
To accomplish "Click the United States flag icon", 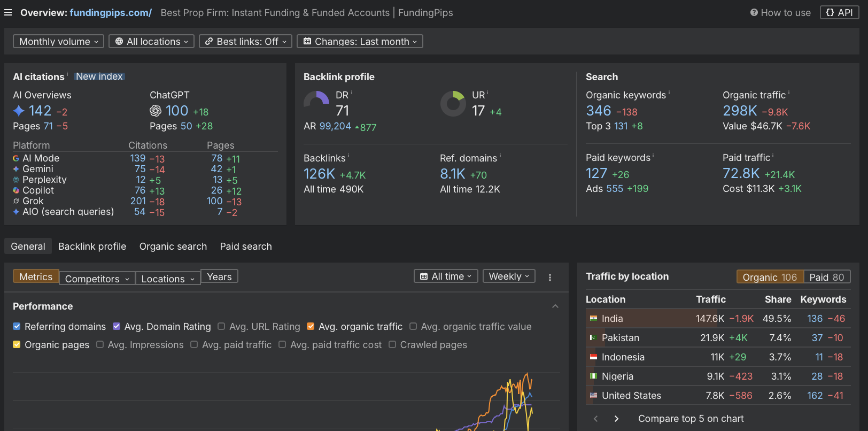I will (593, 395).
